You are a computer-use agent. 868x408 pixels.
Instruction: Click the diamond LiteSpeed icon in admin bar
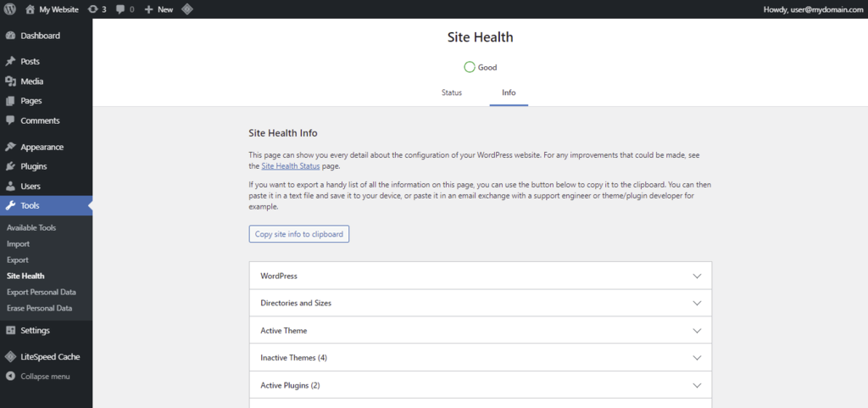186,9
